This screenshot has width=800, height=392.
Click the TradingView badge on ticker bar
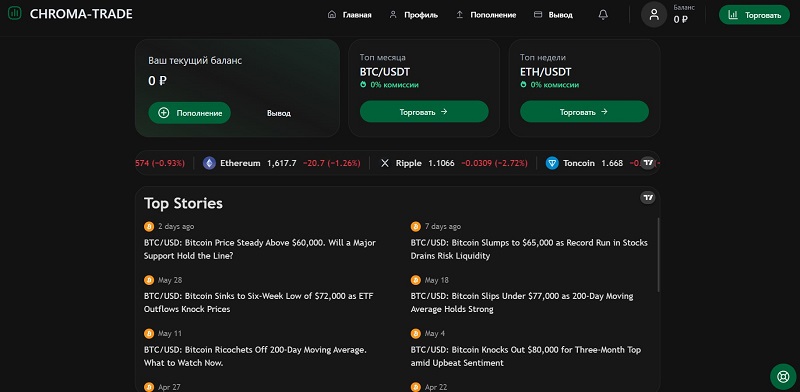648,163
